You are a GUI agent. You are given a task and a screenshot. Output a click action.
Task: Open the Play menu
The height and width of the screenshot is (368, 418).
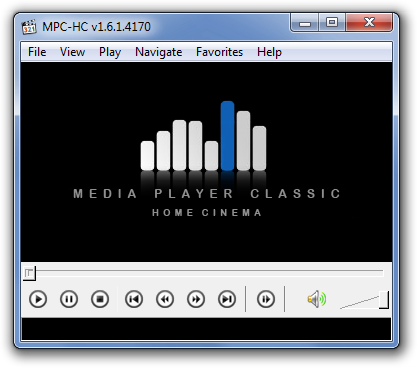(x=110, y=52)
